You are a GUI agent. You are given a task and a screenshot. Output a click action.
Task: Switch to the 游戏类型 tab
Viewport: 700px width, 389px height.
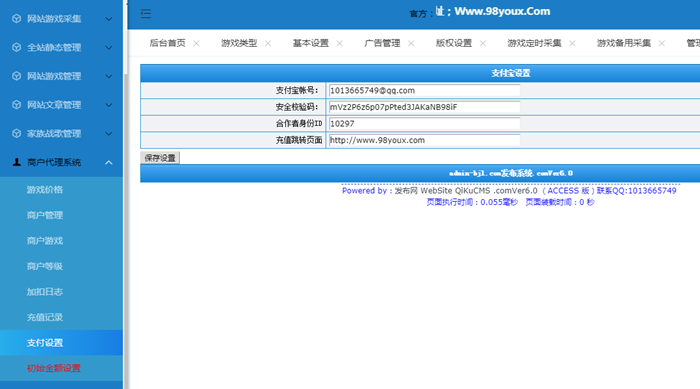point(239,43)
